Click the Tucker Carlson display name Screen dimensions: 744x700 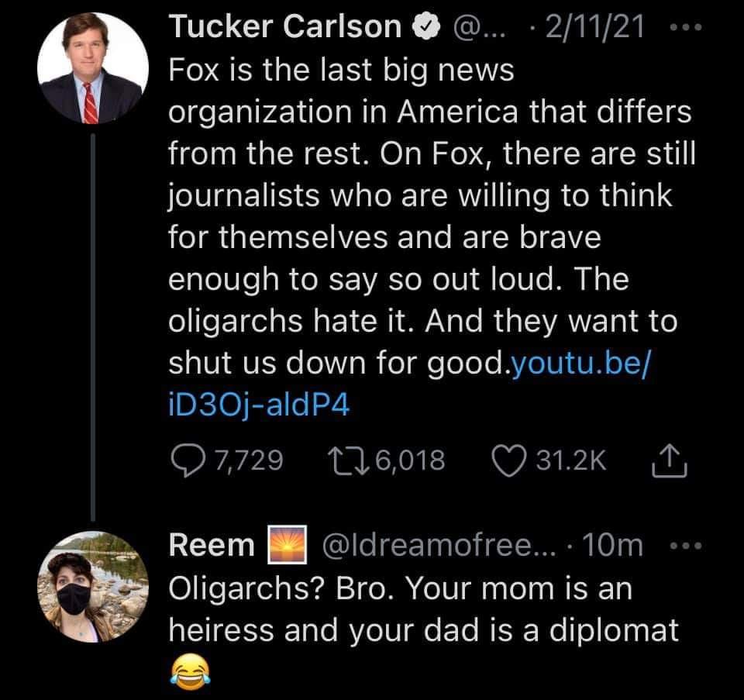(x=285, y=29)
